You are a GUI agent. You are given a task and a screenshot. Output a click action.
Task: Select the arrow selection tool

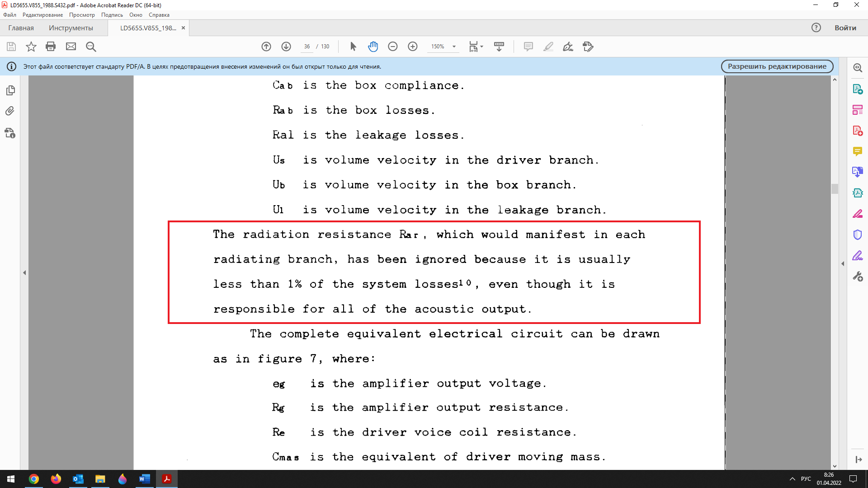[x=353, y=47]
